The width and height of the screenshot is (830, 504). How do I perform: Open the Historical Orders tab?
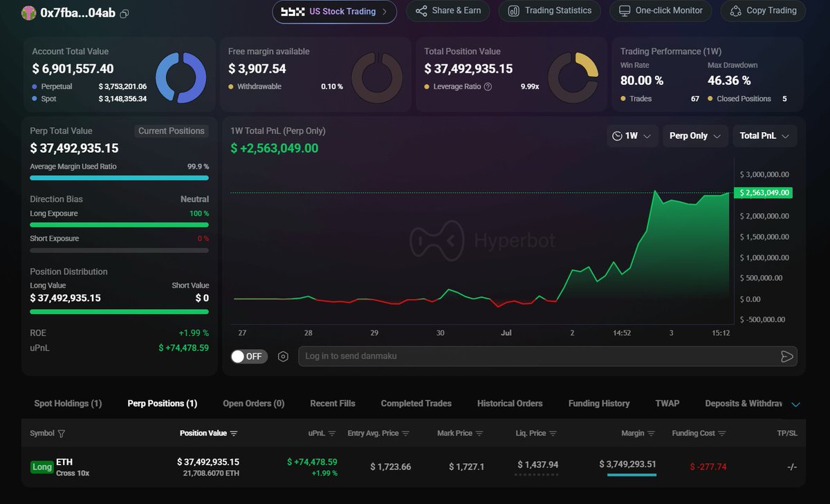click(x=510, y=403)
